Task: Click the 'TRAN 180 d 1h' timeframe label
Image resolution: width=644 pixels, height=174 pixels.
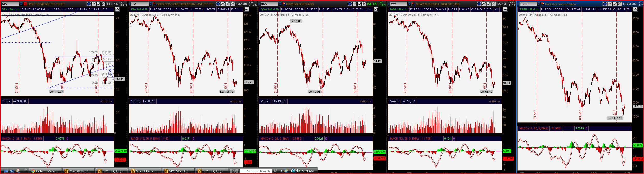Action: (x=529, y=9)
